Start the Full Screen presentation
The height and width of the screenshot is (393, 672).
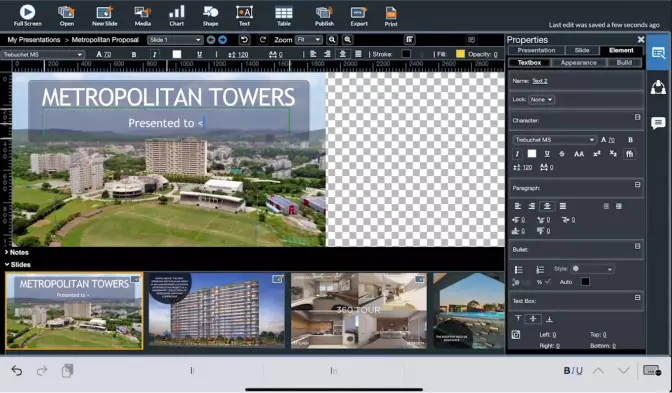tap(27, 15)
